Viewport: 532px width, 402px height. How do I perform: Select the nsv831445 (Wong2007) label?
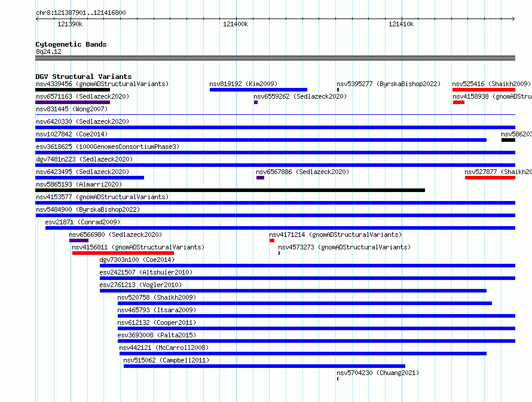coord(72,109)
